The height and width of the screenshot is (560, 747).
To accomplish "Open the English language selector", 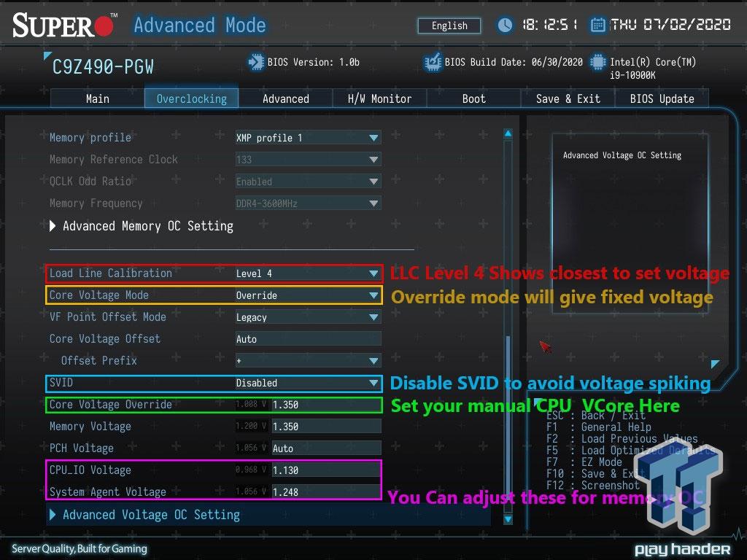I will pyautogui.click(x=449, y=26).
